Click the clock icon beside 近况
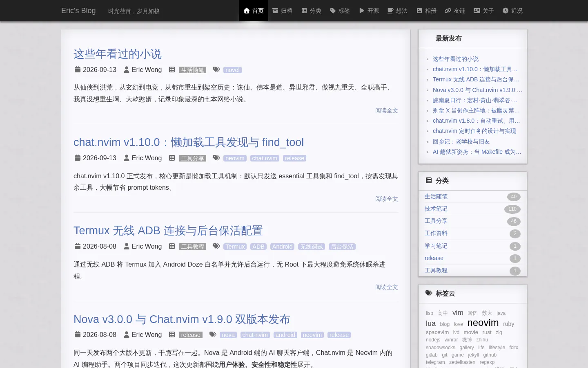 click(x=506, y=11)
